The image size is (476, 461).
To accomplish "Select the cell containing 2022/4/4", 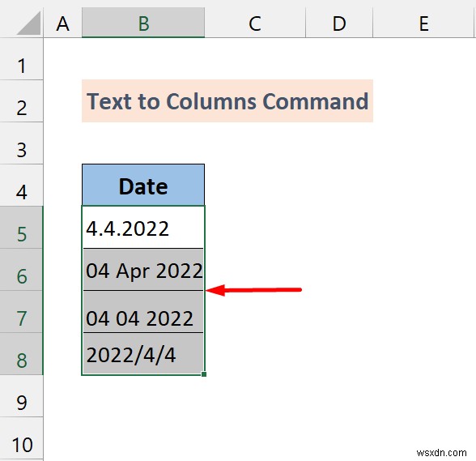I will click(x=143, y=354).
